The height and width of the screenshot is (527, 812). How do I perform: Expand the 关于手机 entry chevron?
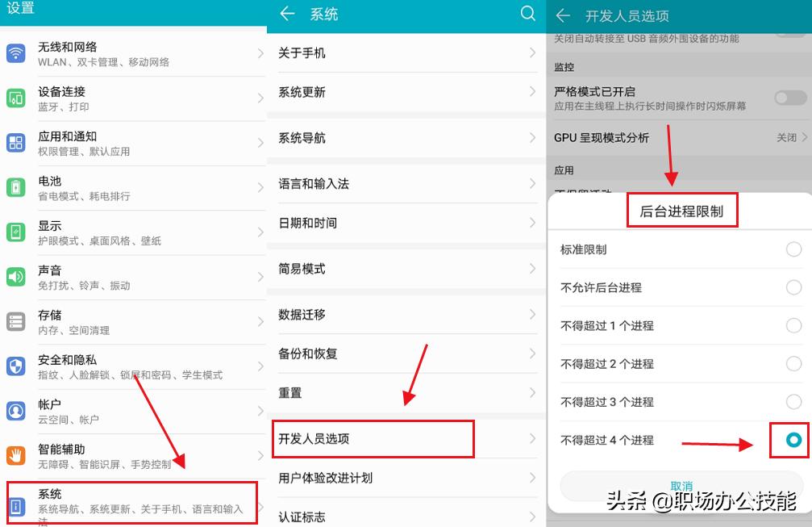click(x=532, y=52)
